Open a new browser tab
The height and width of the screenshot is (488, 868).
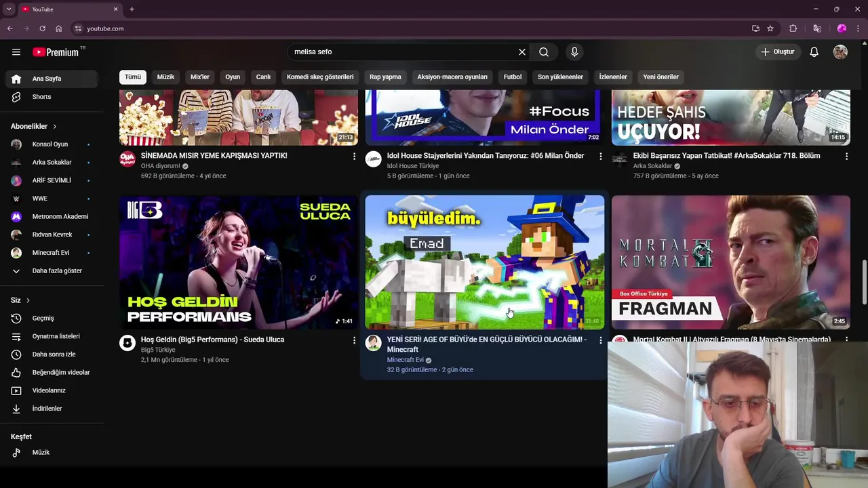[132, 9]
